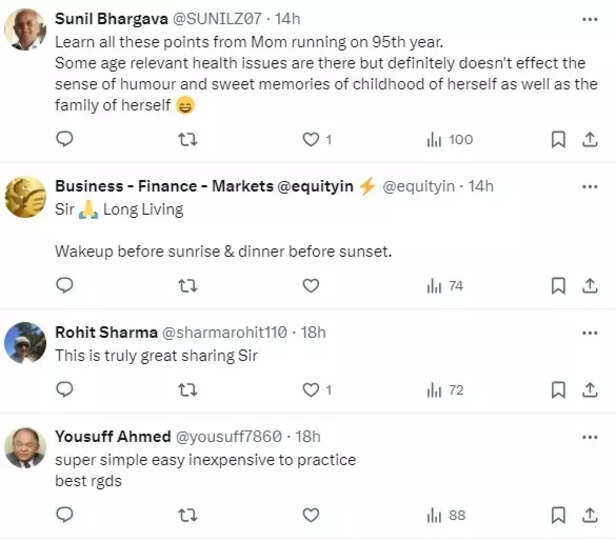Like Sunil Bhargava's tweet
The width and height of the screenshot is (616, 542).
[311, 140]
